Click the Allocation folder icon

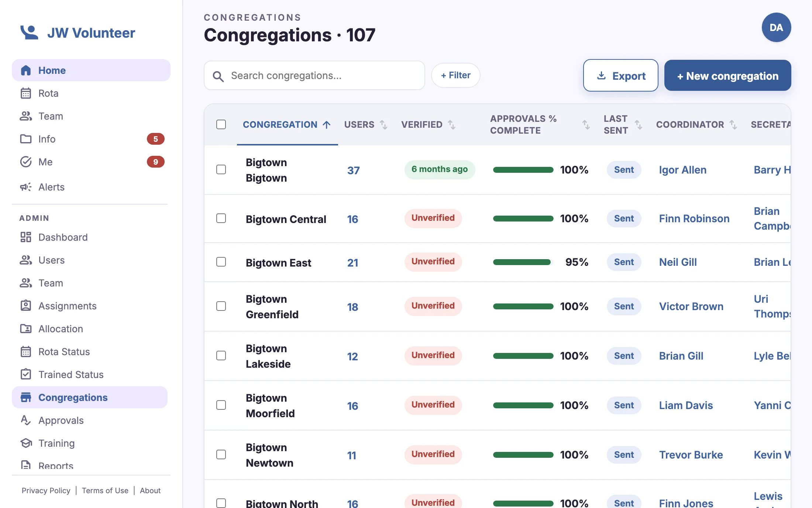(26, 329)
